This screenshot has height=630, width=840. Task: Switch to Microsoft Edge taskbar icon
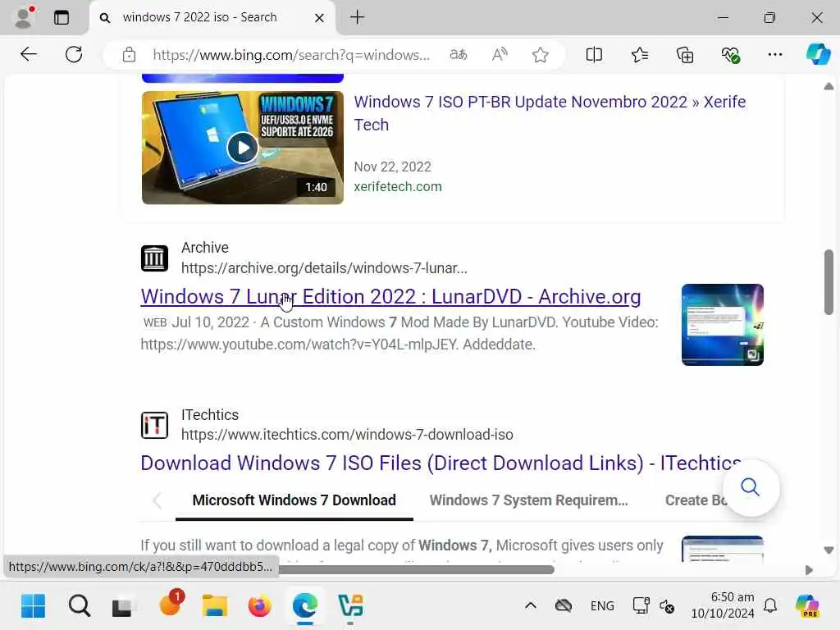click(x=305, y=606)
